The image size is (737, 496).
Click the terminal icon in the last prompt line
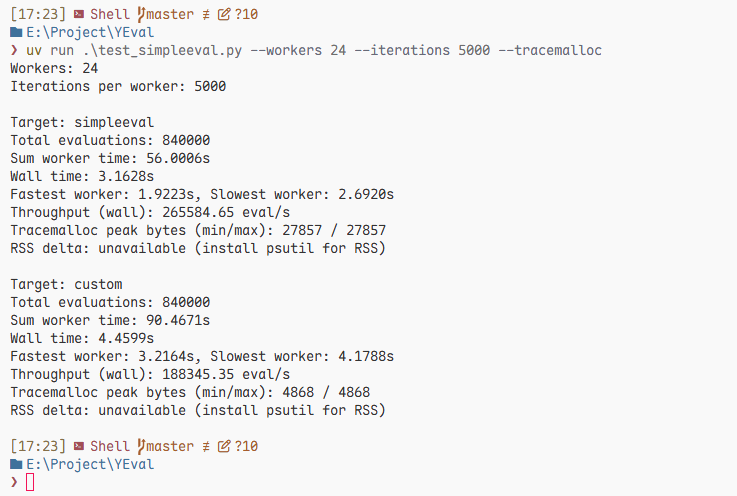[x=79, y=446]
